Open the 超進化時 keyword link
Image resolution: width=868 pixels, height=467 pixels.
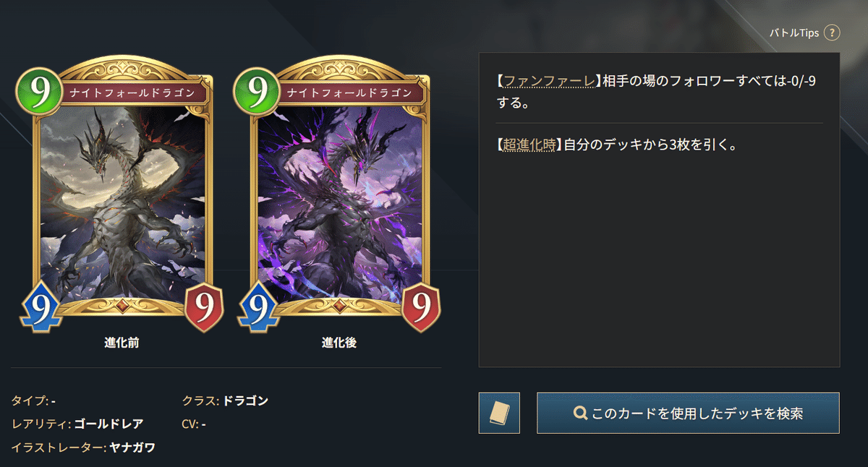pos(529,145)
